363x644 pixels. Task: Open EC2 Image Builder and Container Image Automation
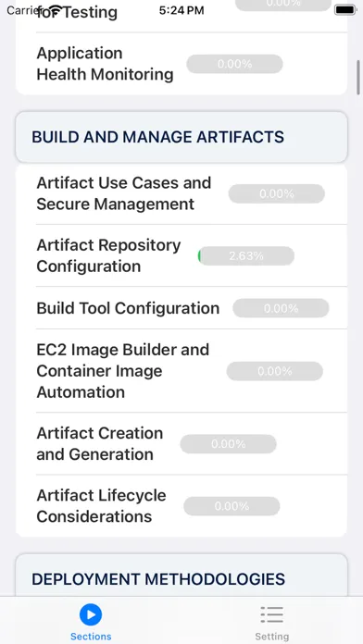click(x=181, y=371)
